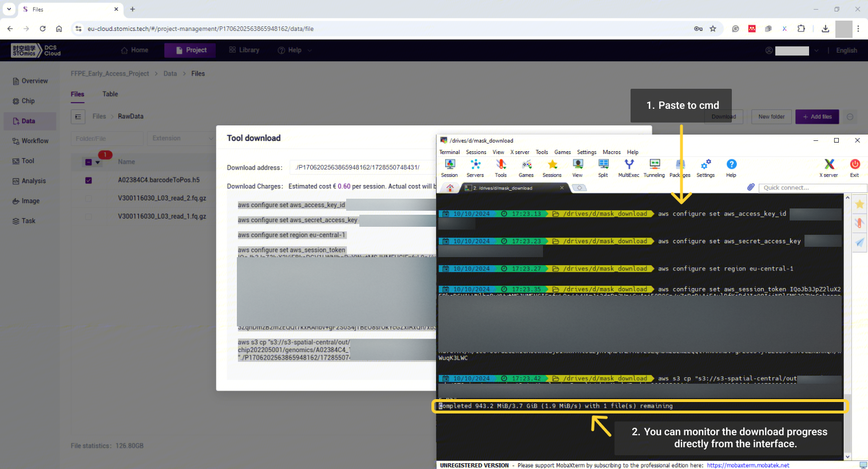This screenshot has width=868, height=469.
Task: Click the MobaXterm Session toolbar icon
Action: coord(450,167)
